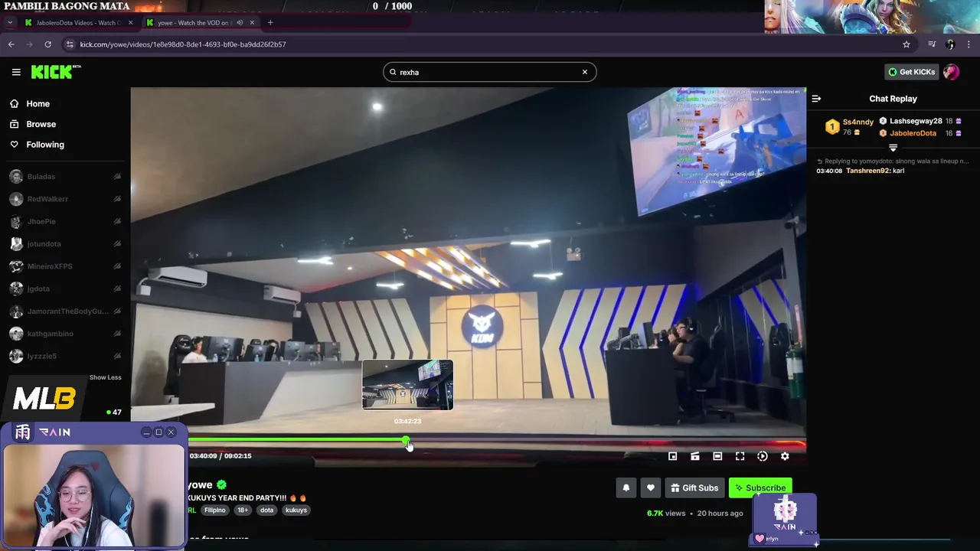Open playback speed options

(763, 456)
